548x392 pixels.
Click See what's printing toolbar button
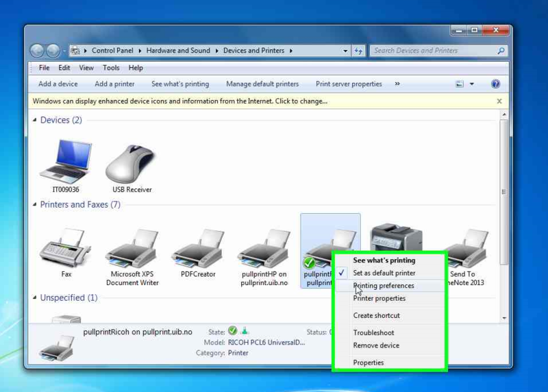point(180,84)
